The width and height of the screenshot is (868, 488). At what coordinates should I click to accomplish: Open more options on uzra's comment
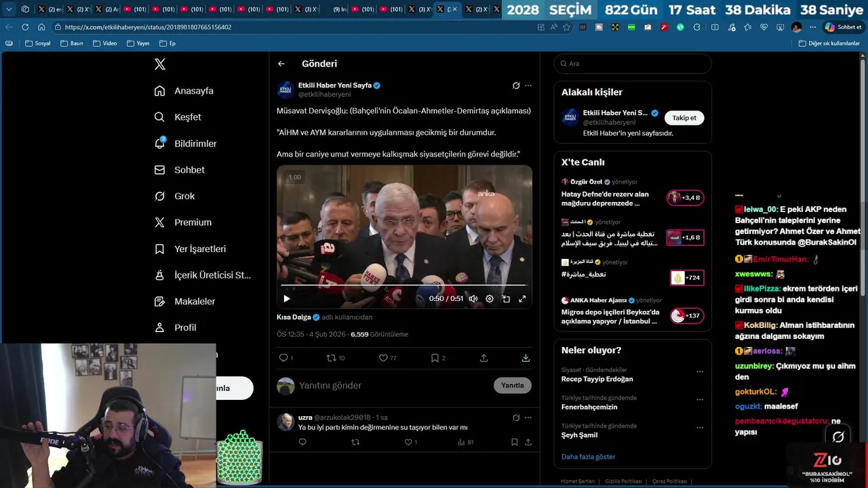coord(528,418)
